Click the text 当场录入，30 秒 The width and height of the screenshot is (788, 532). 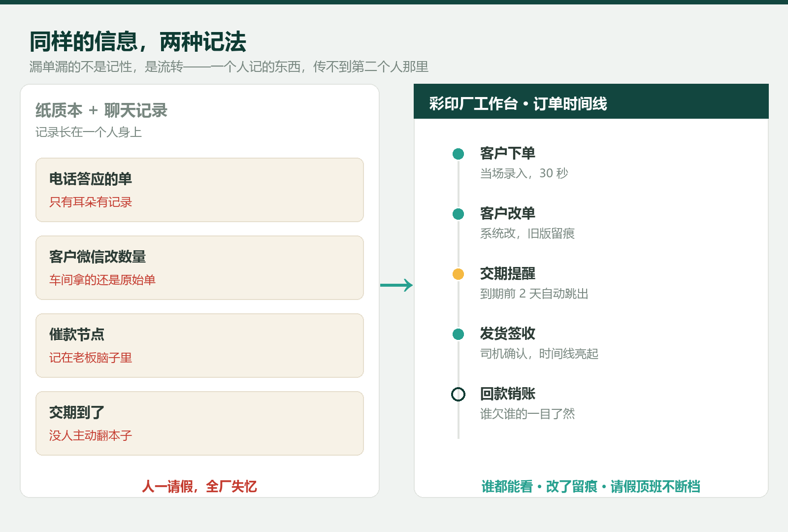click(524, 173)
